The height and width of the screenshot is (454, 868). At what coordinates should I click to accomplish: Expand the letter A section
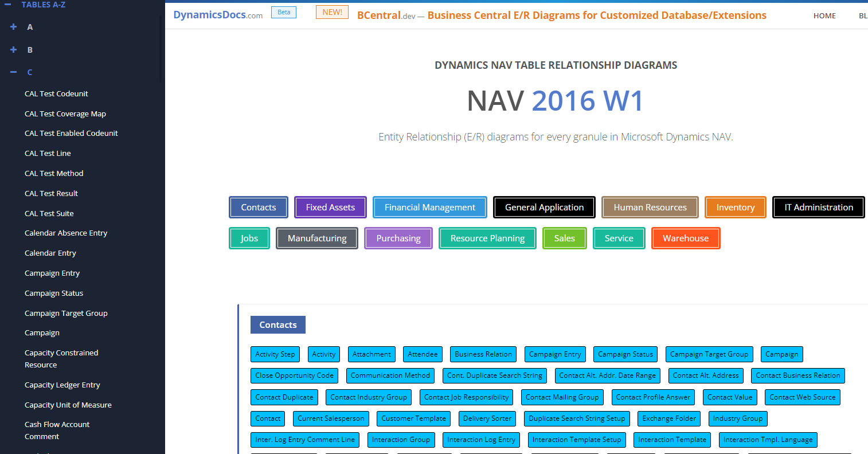(13, 26)
